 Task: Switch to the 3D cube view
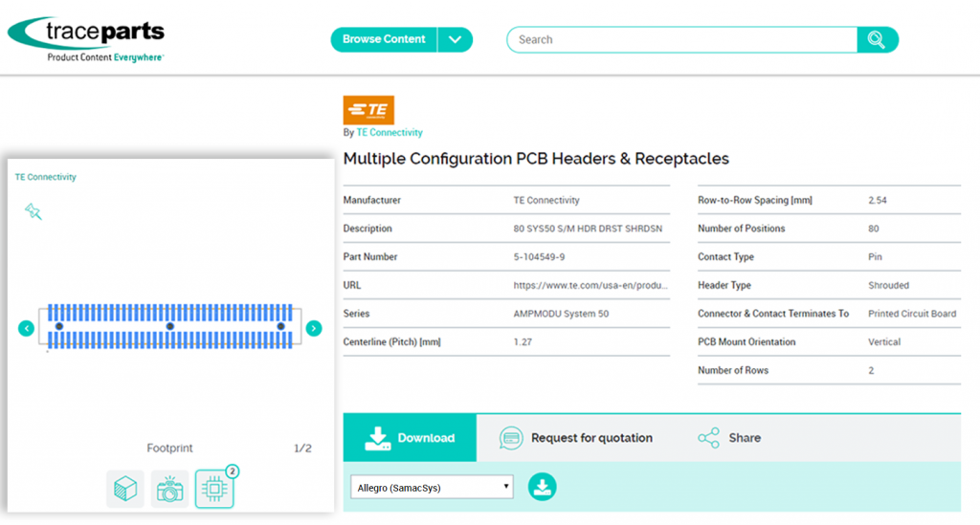point(125,489)
